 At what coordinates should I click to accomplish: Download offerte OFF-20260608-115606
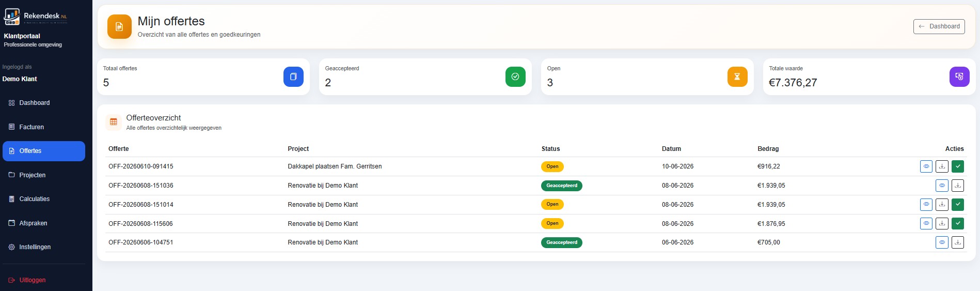tap(942, 224)
